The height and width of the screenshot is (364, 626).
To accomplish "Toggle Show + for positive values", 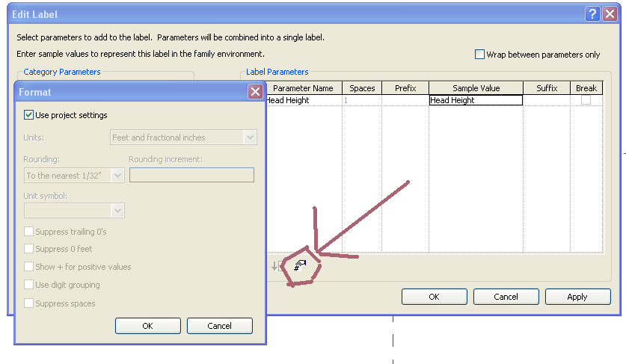I will click(28, 267).
